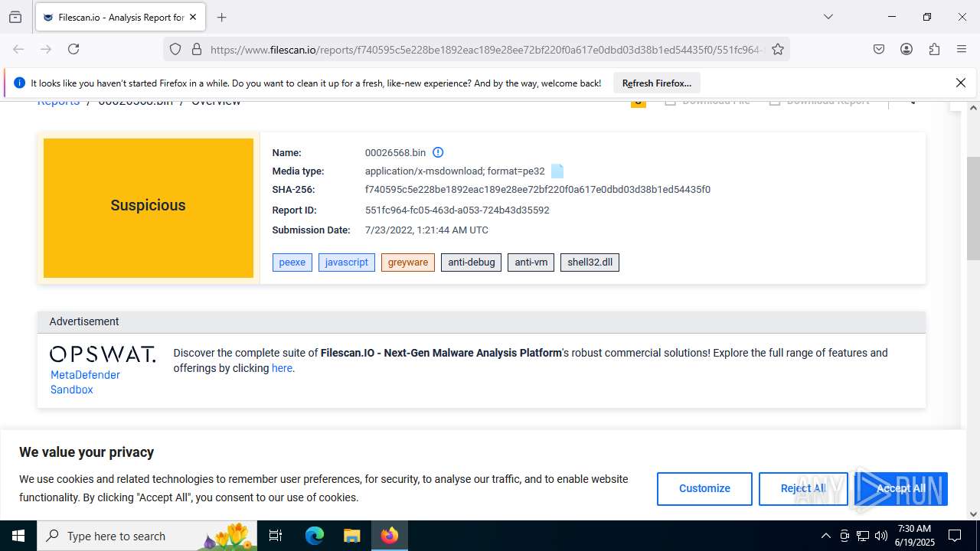Screen dimensions: 980x551
Task: Customize cookie preferences
Action: [x=704, y=488]
